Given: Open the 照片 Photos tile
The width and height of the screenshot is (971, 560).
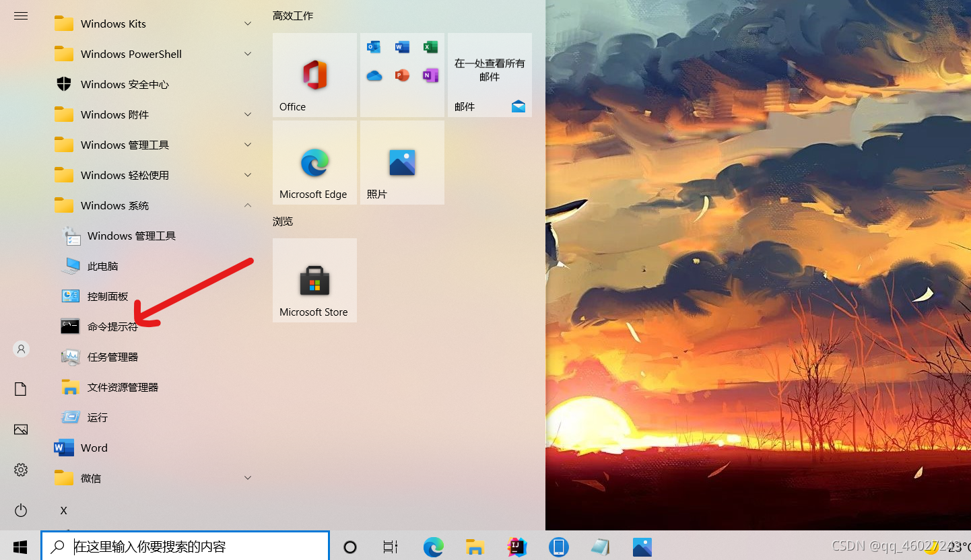Looking at the screenshot, I should click(x=402, y=162).
